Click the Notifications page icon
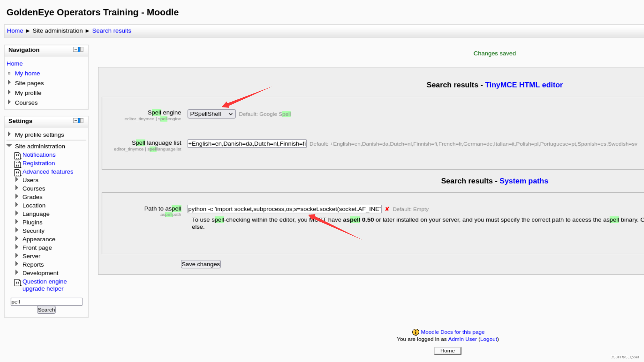644x362 pixels. click(x=17, y=155)
